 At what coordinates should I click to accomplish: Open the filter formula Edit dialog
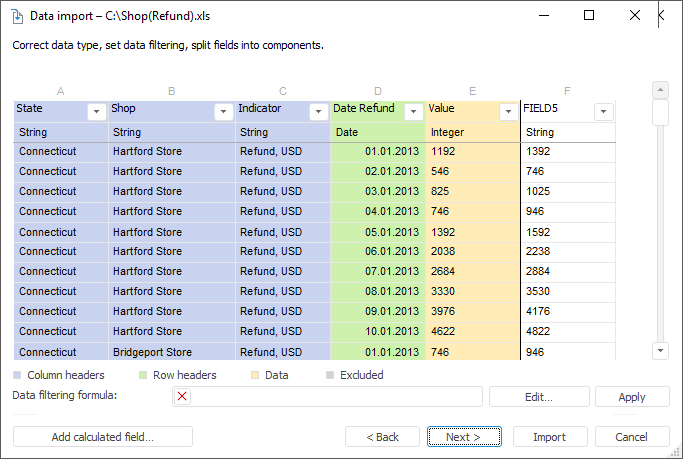click(x=539, y=397)
